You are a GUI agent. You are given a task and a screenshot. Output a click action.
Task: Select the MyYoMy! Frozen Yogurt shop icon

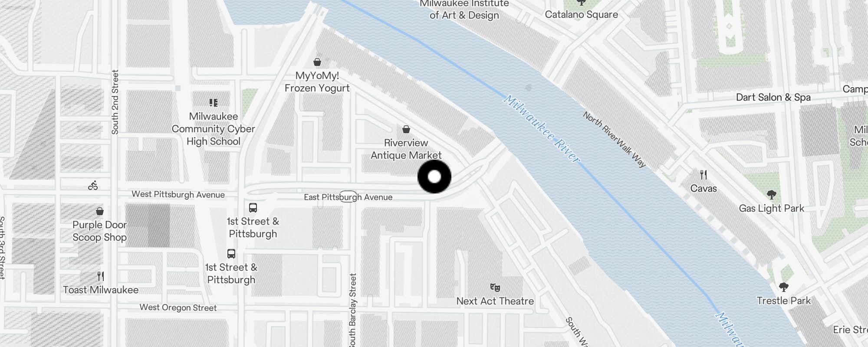click(317, 62)
